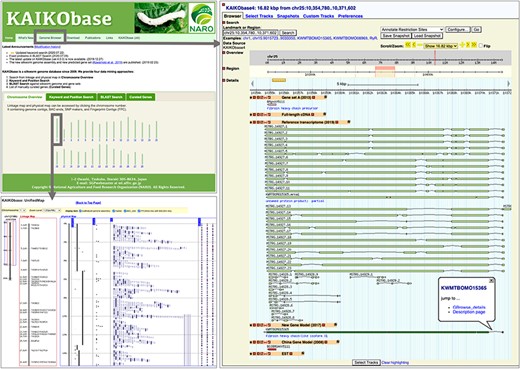Viewport: 520px width, 369px height.
Task: Open the Chromosome dropdown in UnifiedMap
Action: [x=23, y=211]
